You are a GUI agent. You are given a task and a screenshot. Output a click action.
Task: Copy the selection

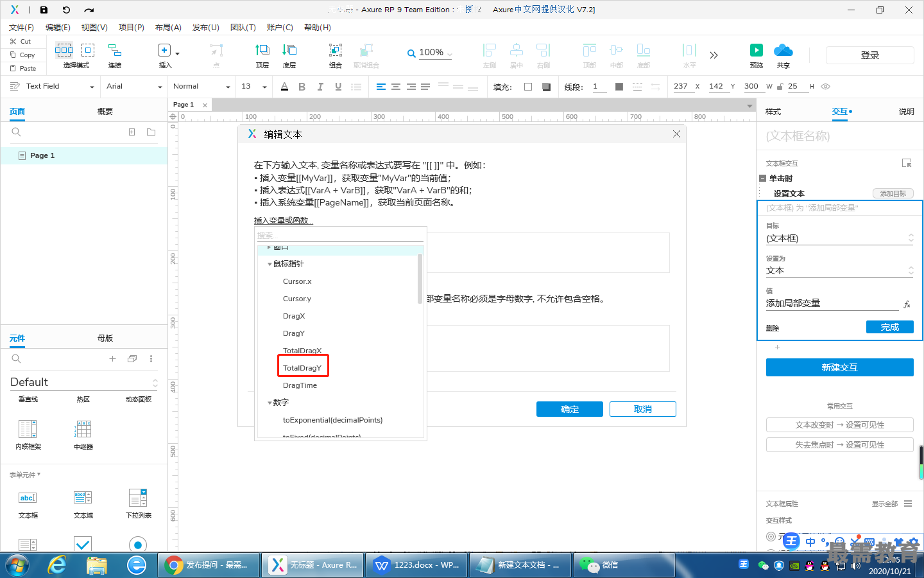[22, 55]
